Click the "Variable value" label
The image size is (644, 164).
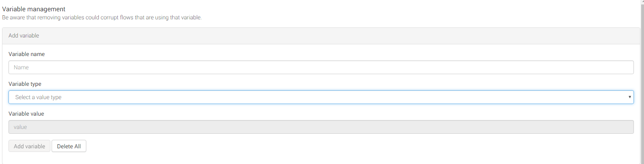pyautogui.click(x=26, y=114)
